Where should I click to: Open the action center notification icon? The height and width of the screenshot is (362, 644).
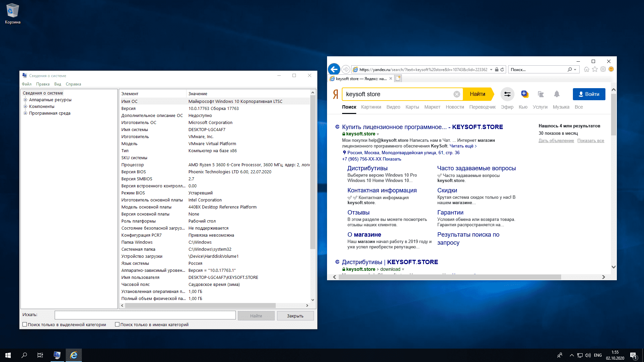(x=633, y=355)
